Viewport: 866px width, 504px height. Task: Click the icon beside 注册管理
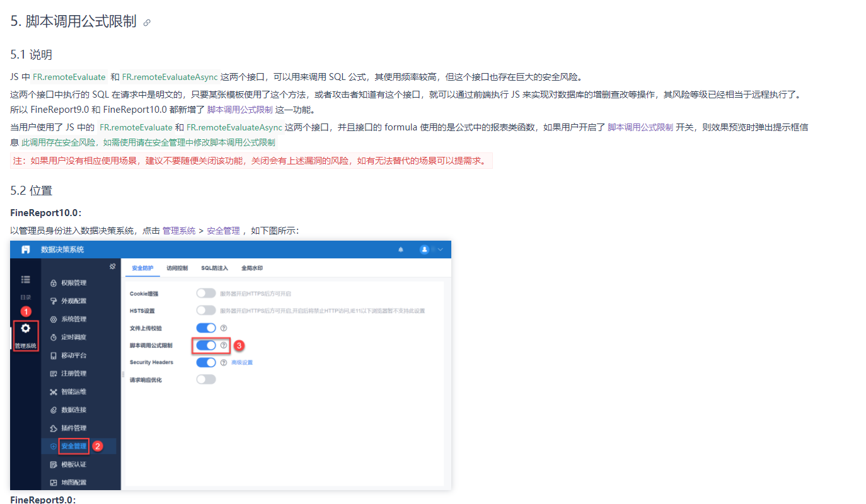54,374
